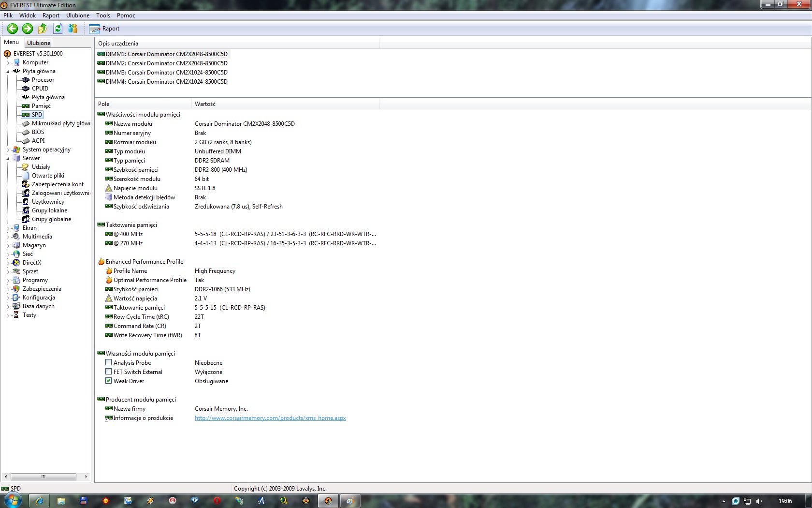Click the sidebar scrollbar right arrow
This screenshot has height=508, width=812.
coord(86,477)
